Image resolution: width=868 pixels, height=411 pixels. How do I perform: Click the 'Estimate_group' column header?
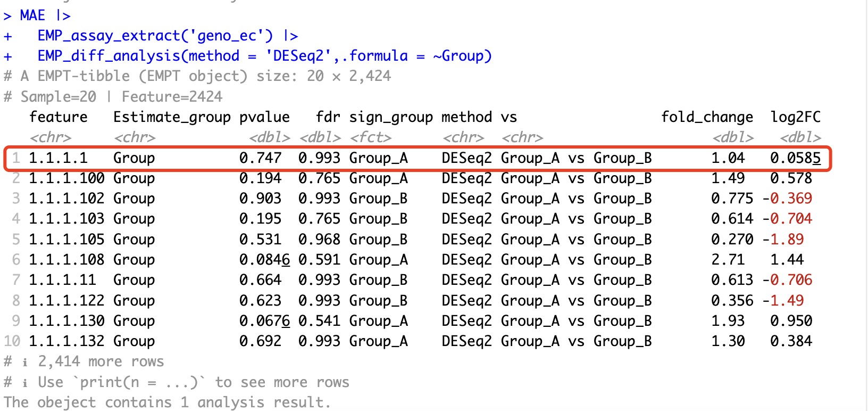(x=172, y=117)
